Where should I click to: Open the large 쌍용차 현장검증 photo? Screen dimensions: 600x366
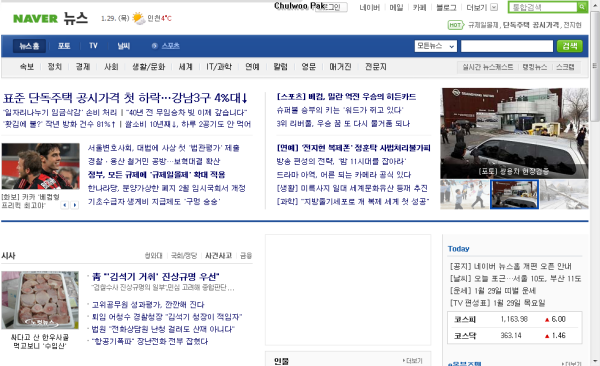pos(514,133)
